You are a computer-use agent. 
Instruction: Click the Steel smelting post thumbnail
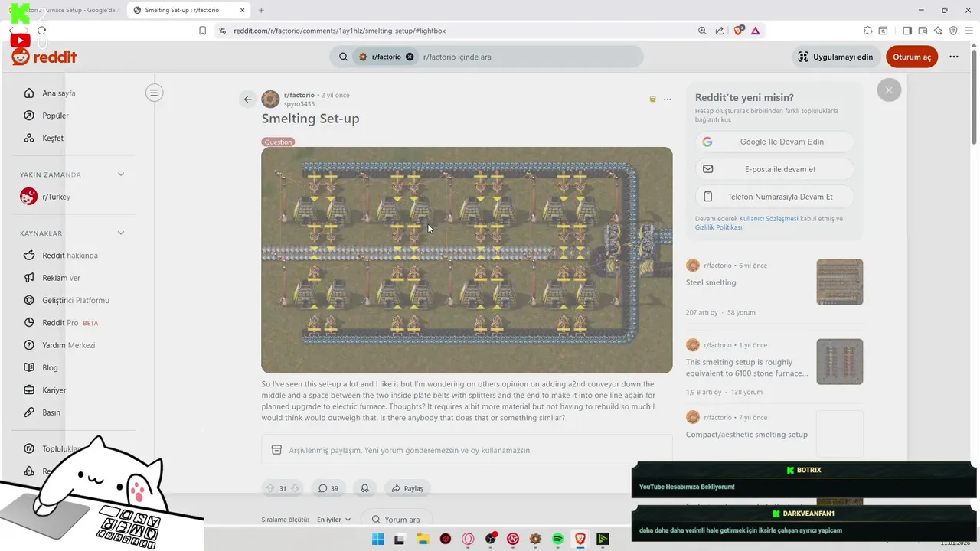point(840,282)
